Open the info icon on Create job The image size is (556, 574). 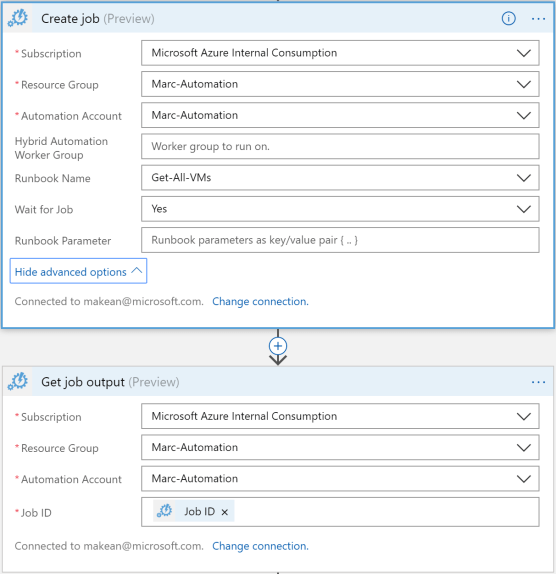point(508,18)
